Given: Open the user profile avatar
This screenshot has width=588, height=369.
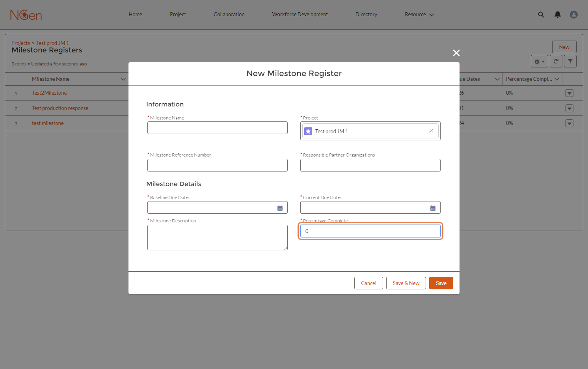Looking at the screenshot, I should click(574, 15).
